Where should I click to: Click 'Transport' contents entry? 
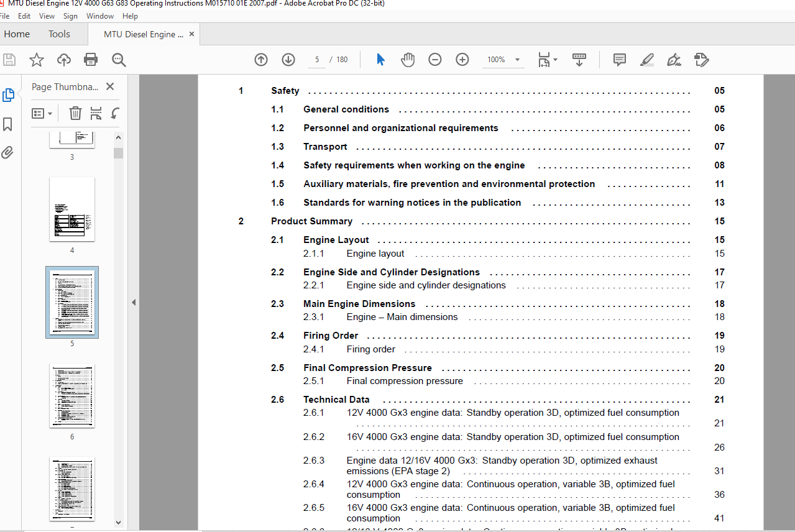pos(325,147)
